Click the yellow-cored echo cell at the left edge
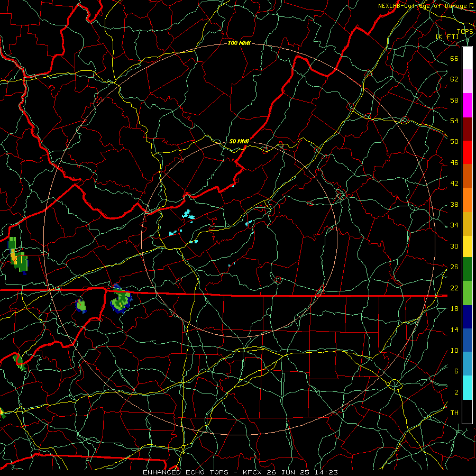 pos(17,256)
